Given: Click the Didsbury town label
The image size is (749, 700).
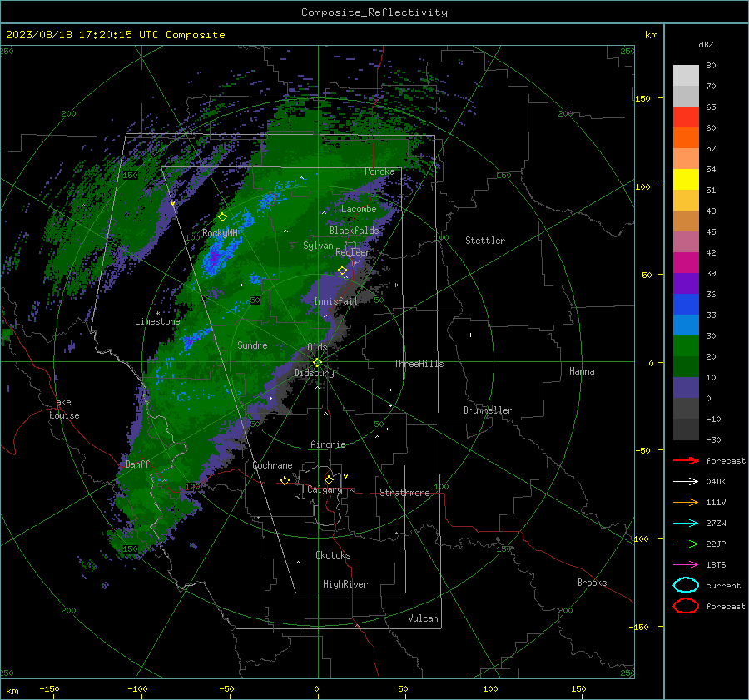Looking at the screenshot, I should click(x=314, y=373).
